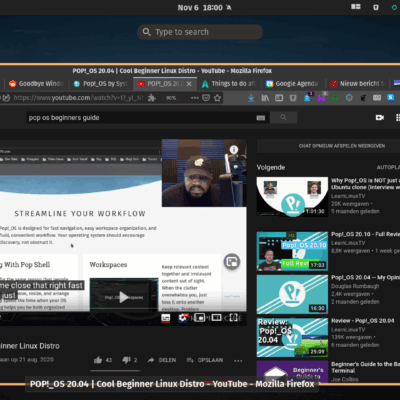Click the extension puzzle icon in the address bar
Image resolution: width=400 pixels, height=400 pixels.
[x=152, y=98]
